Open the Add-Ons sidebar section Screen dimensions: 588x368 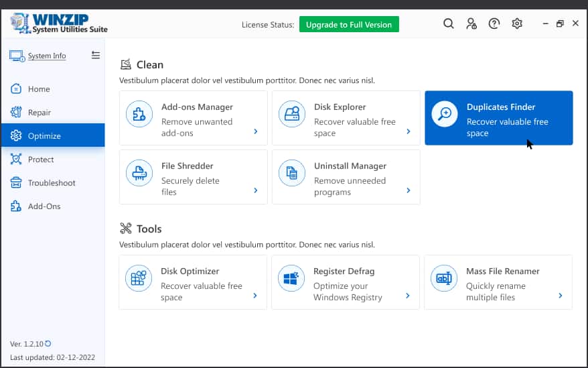tap(53, 206)
